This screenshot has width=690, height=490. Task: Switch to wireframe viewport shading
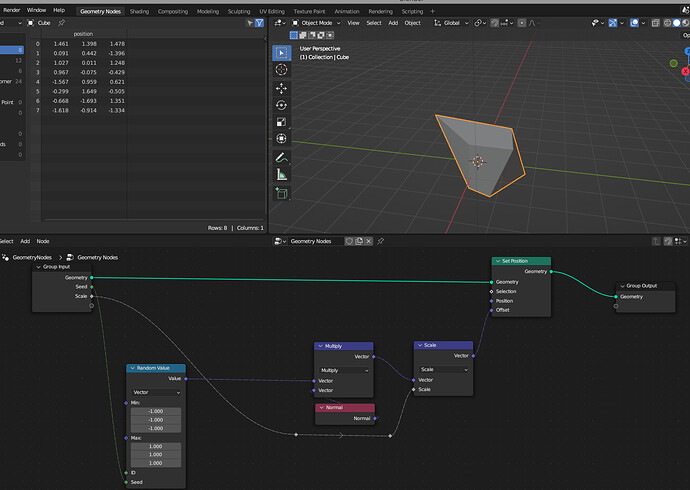[x=668, y=23]
